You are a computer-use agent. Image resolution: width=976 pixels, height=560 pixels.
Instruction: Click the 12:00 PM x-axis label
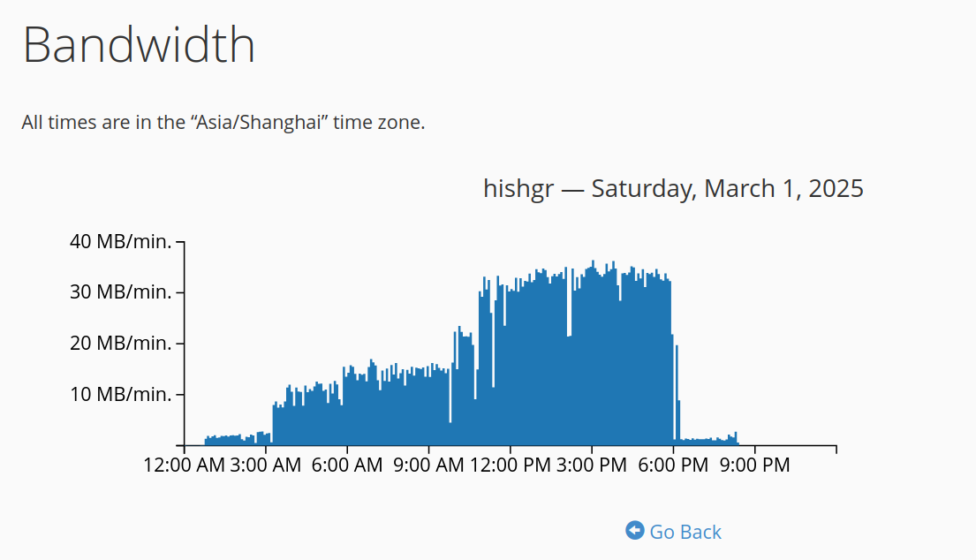[510, 465]
